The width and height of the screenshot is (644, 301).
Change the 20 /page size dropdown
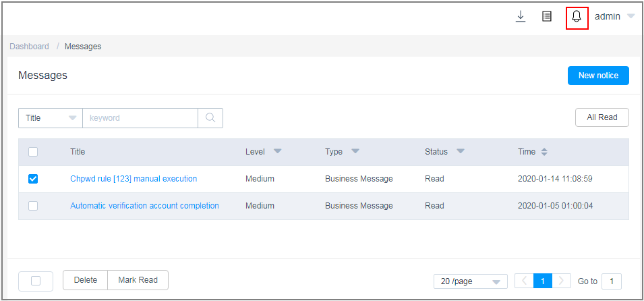(x=470, y=281)
